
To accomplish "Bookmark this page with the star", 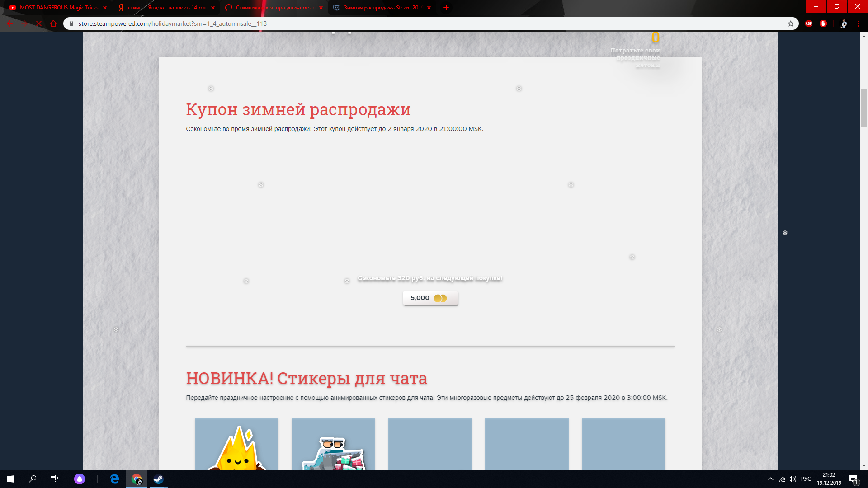I will (791, 23).
